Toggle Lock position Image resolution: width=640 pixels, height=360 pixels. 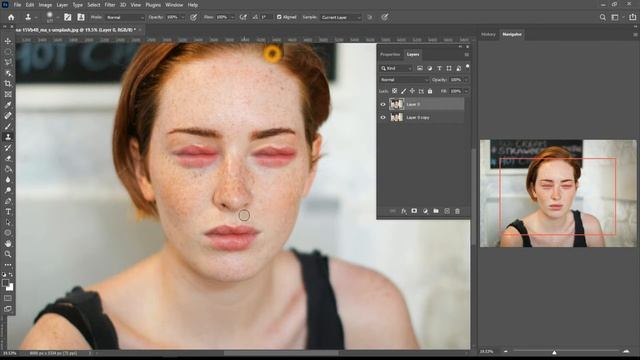[412, 91]
